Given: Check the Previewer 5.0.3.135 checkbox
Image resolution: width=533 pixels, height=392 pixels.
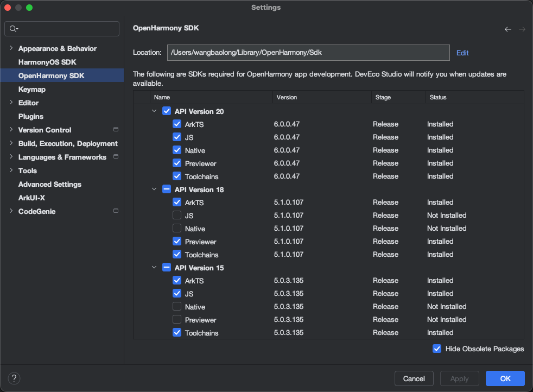Looking at the screenshot, I should (177, 320).
